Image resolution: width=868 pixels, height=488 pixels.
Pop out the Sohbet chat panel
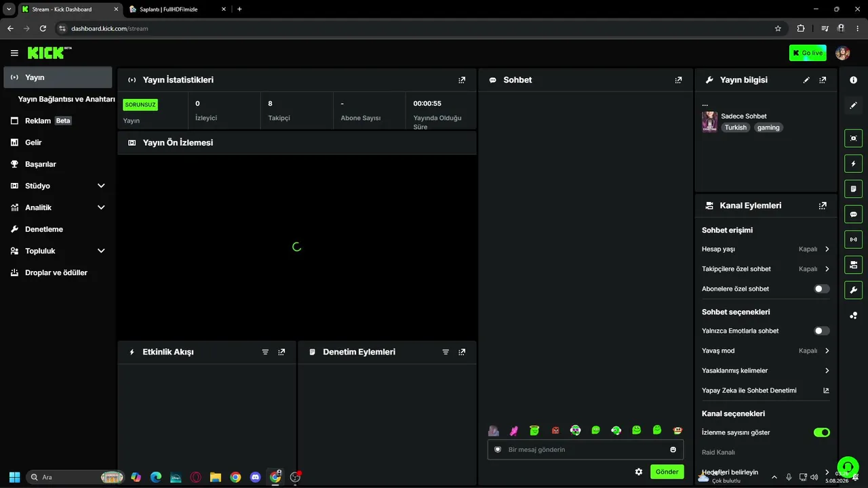(678, 80)
